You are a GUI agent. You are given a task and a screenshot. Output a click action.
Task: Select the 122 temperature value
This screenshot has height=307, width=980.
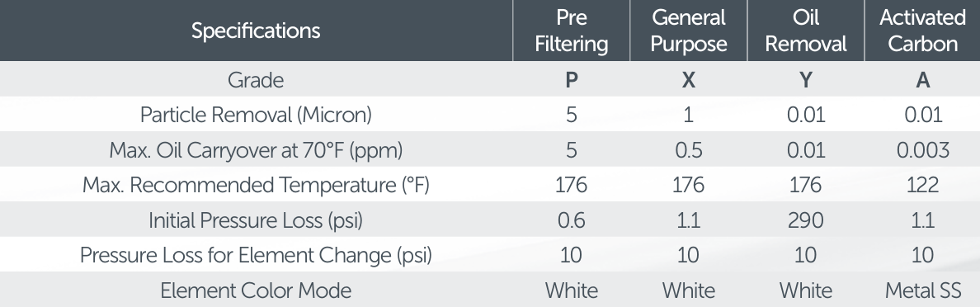point(922,185)
